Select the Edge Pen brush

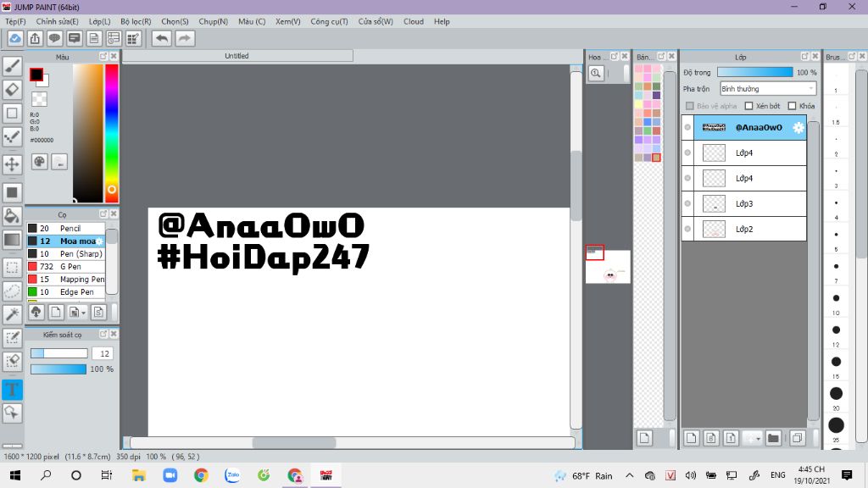point(66,292)
